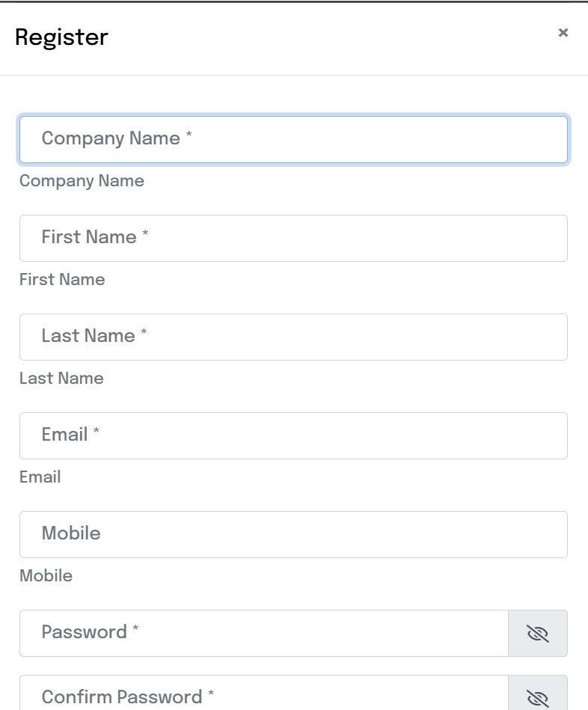Click the Mobile label below its field
The width and height of the screenshot is (588, 710).
[x=46, y=576]
